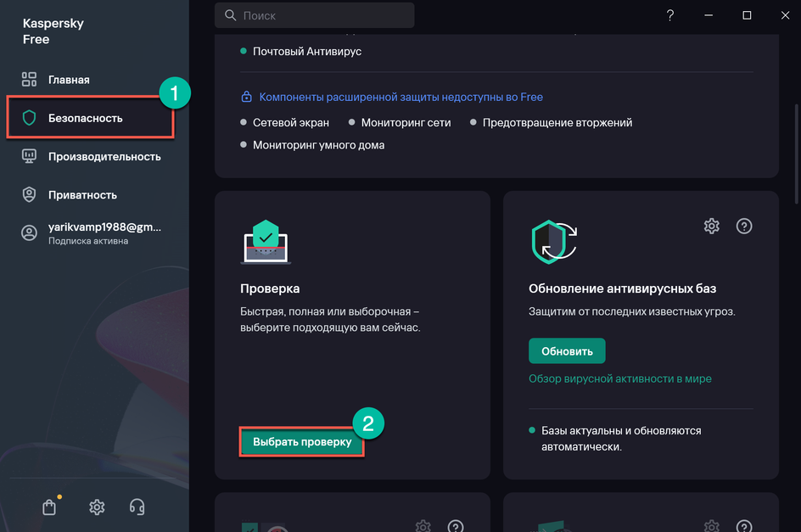Click the Мониторинг сети item
The height and width of the screenshot is (532, 801).
406,123
